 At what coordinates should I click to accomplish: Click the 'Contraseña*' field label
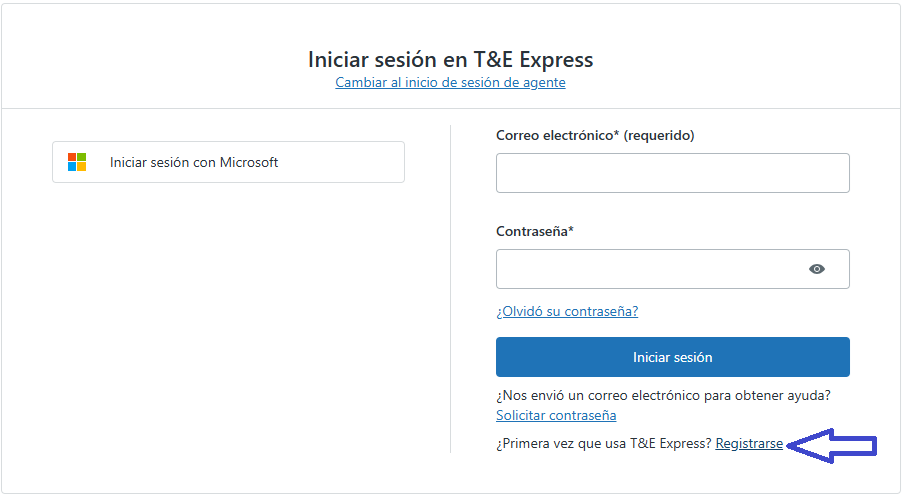(533, 231)
